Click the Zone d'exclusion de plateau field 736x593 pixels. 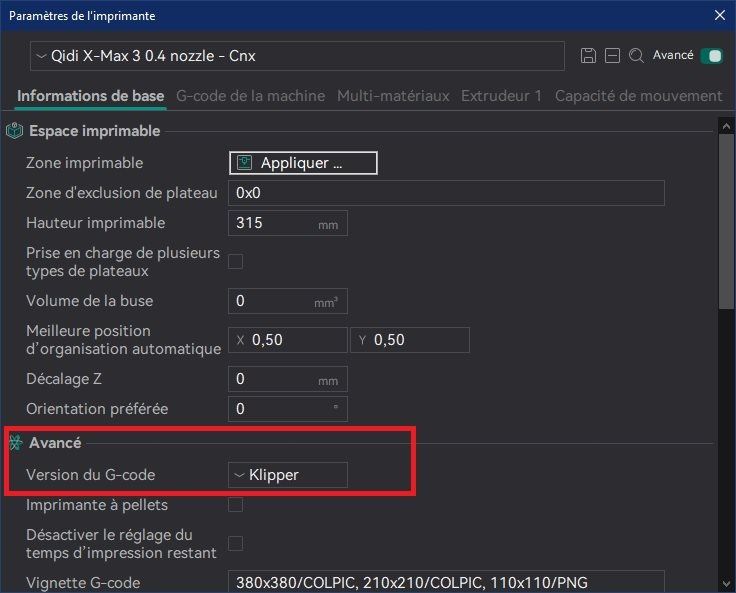tap(446, 193)
